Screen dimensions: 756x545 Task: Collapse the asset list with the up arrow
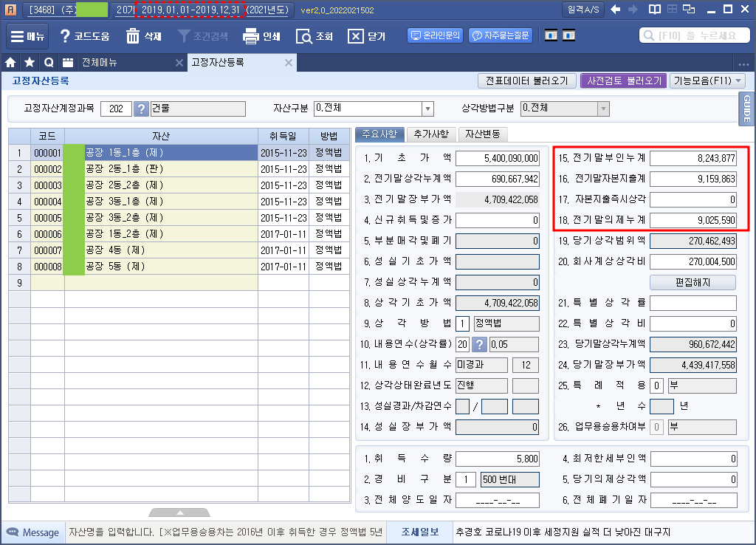pos(178,512)
